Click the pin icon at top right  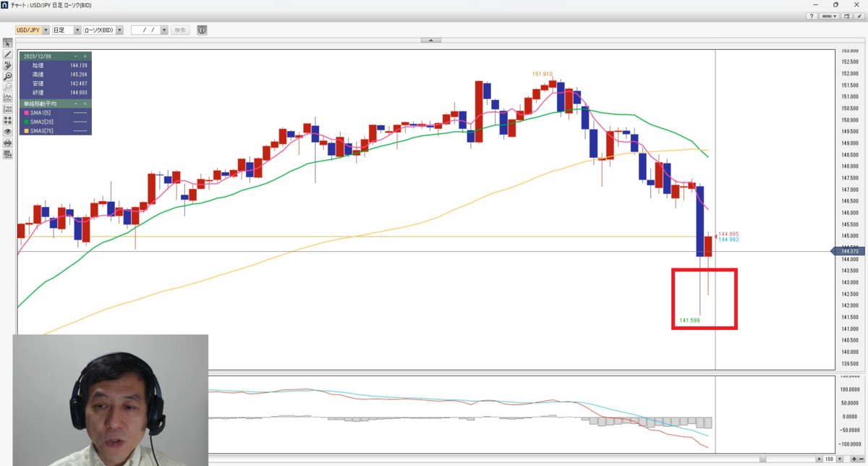859,16
